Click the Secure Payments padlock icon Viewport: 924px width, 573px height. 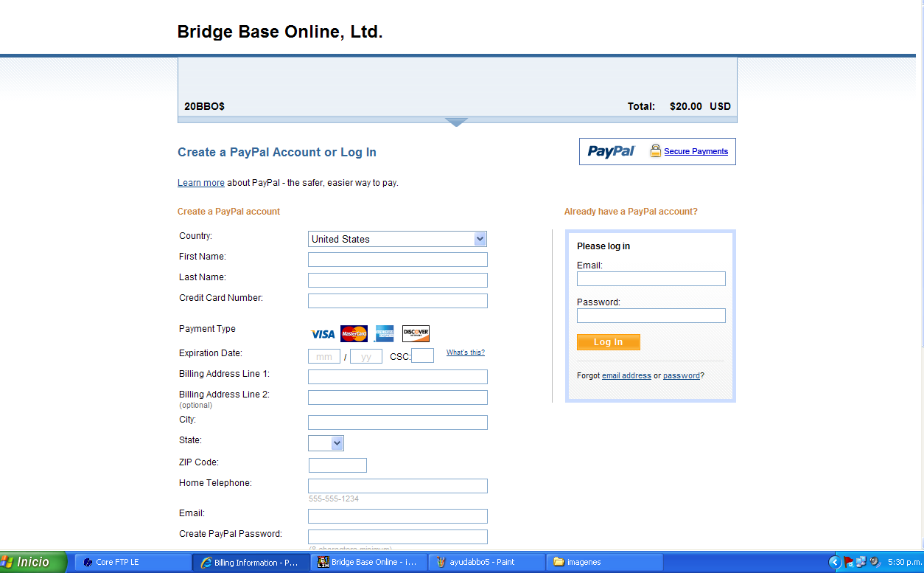point(655,151)
